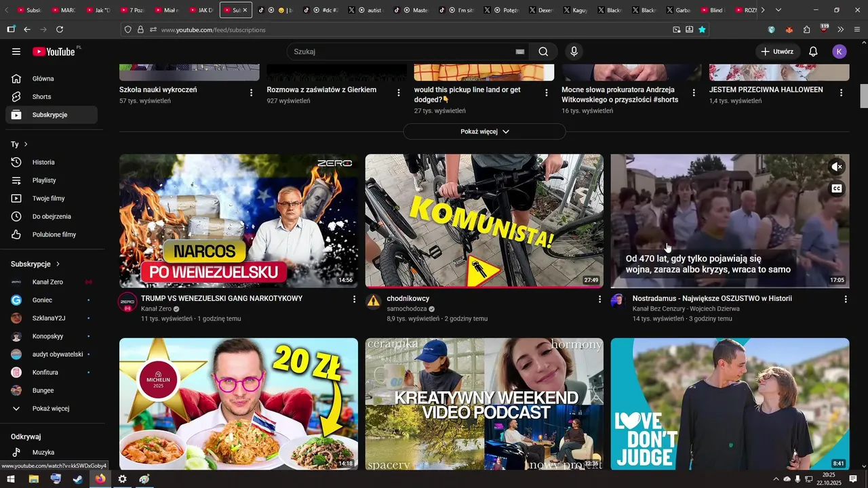The height and width of the screenshot is (488, 868).
Task: Go back with the browser back arrow
Action: [x=27, y=29]
